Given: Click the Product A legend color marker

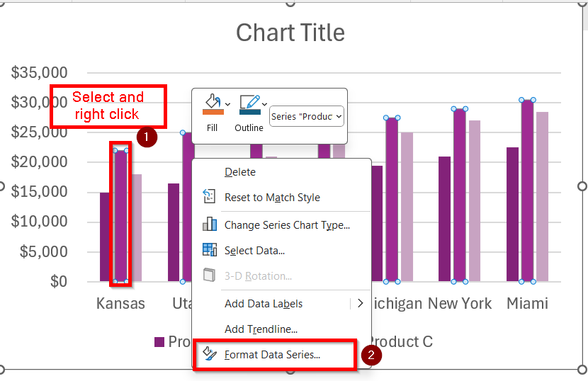Looking at the screenshot, I should click(x=159, y=342).
